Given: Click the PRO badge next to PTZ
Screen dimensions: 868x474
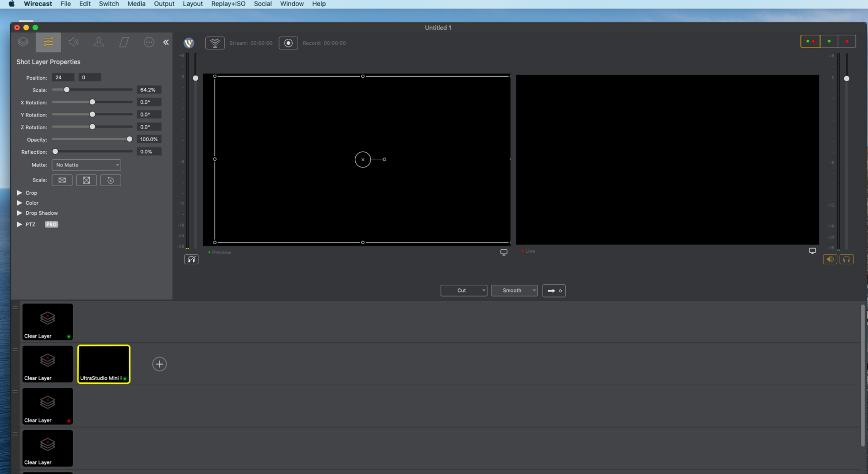Looking at the screenshot, I should 51,224.
